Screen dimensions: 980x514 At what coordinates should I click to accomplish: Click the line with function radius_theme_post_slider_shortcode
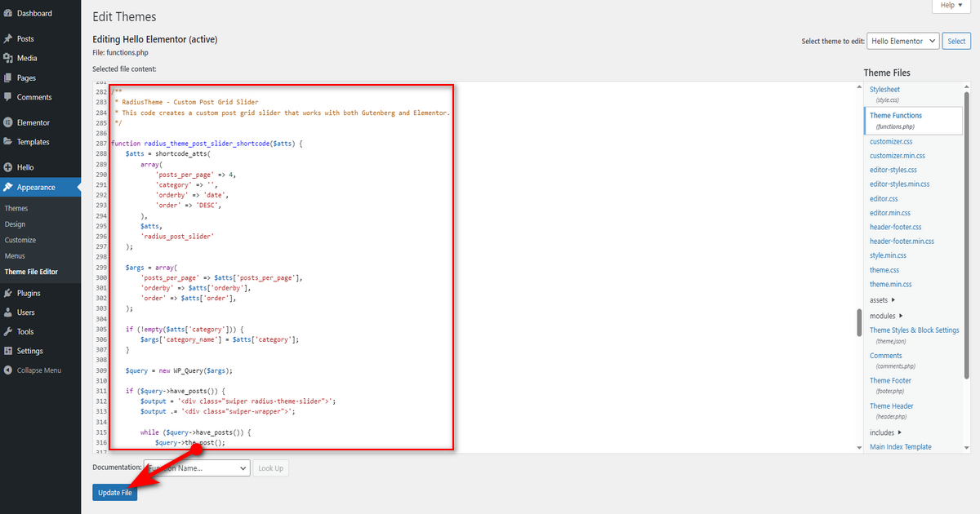[207, 144]
